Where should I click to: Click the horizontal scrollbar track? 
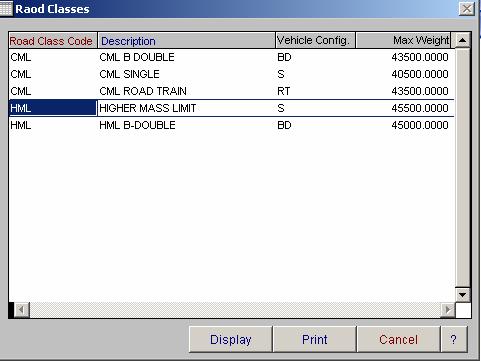pyautogui.click(x=235, y=310)
